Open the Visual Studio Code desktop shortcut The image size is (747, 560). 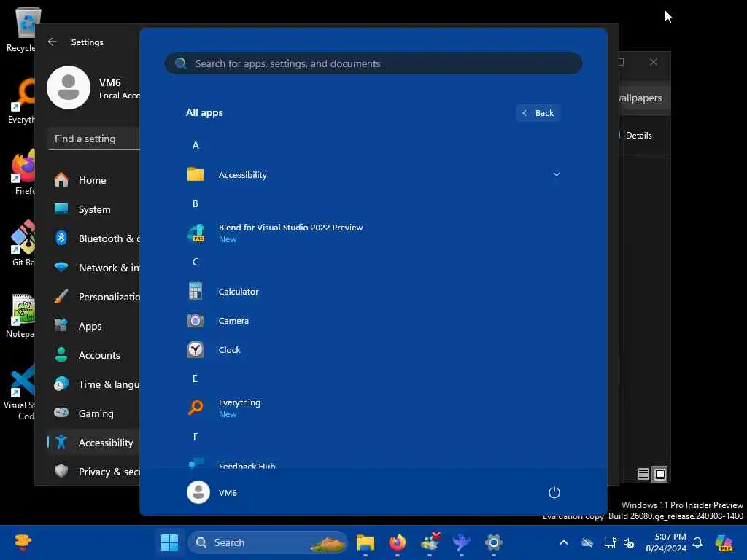point(20,392)
